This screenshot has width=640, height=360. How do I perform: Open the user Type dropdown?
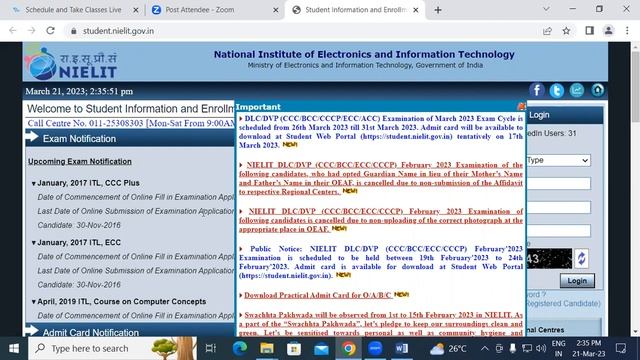558,160
